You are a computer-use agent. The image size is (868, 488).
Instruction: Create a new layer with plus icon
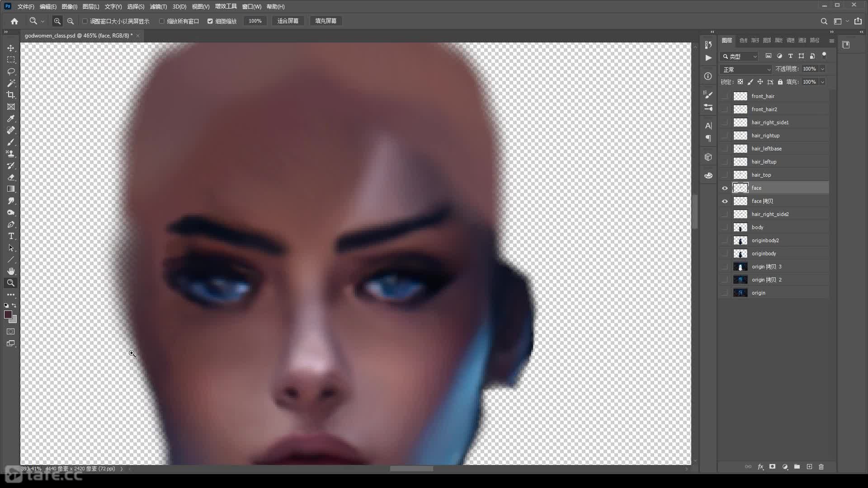coord(809,467)
